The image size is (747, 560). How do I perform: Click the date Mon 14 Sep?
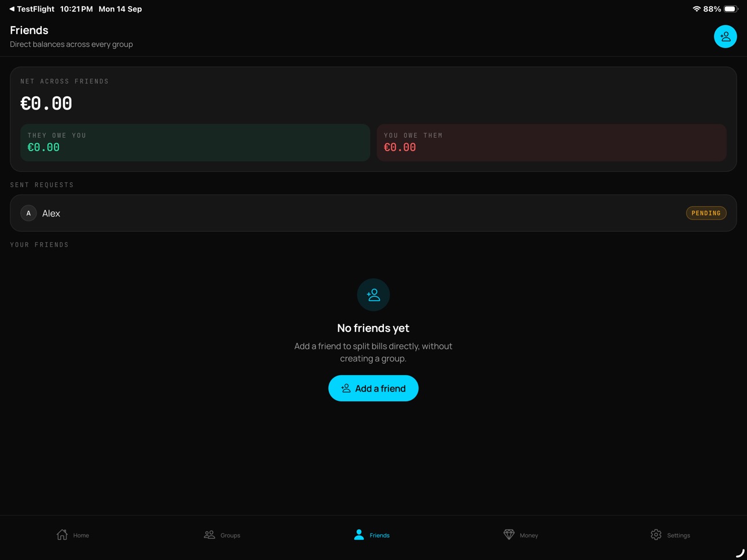(120, 9)
